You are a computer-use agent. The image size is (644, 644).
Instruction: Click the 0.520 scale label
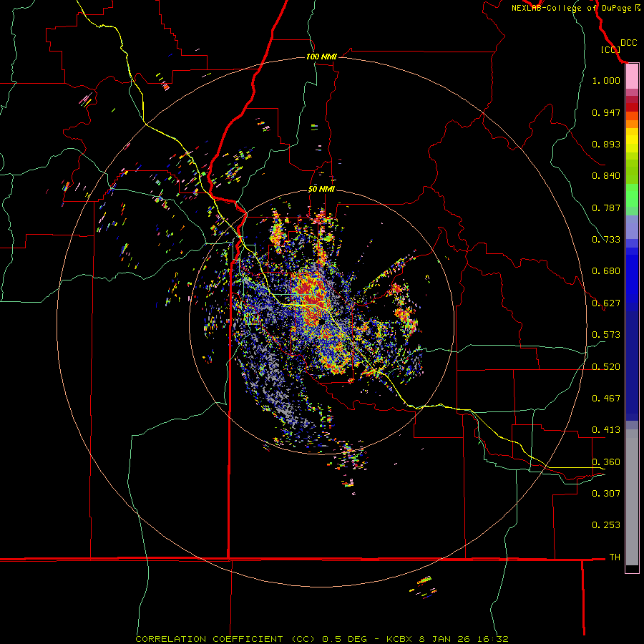click(606, 367)
